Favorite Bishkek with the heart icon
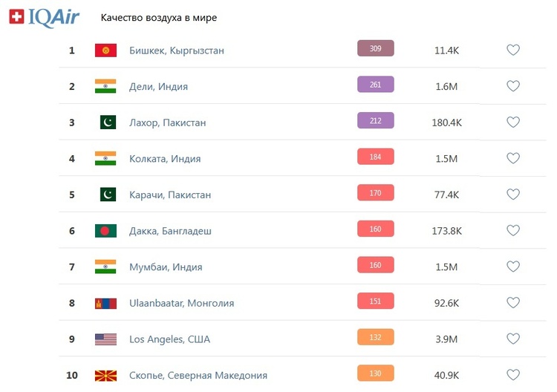The height and width of the screenshot is (392, 557). 513,50
